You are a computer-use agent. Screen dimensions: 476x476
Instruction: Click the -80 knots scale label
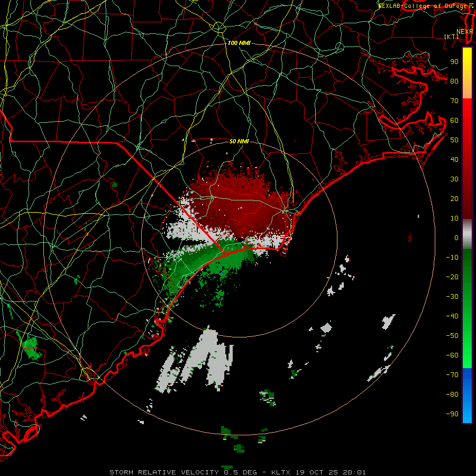(x=452, y=395)
